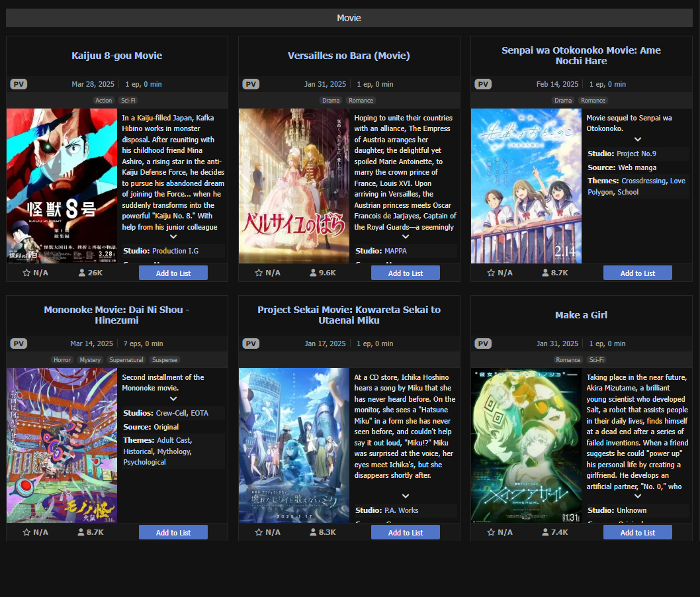Expand the Versailles no Bara synopsis chevron

click(406, 237)
